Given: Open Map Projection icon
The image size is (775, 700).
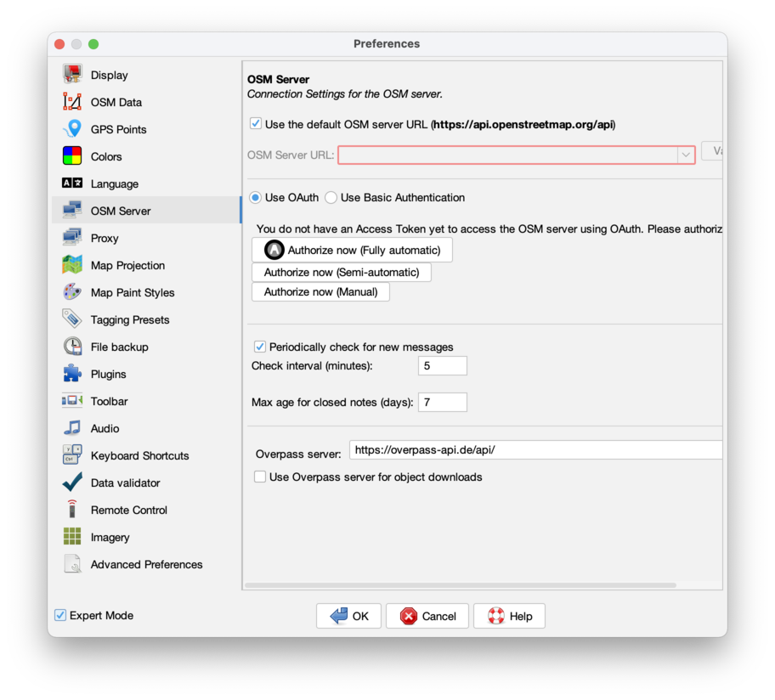Looking at the screenshot, I should pos(72,265).
